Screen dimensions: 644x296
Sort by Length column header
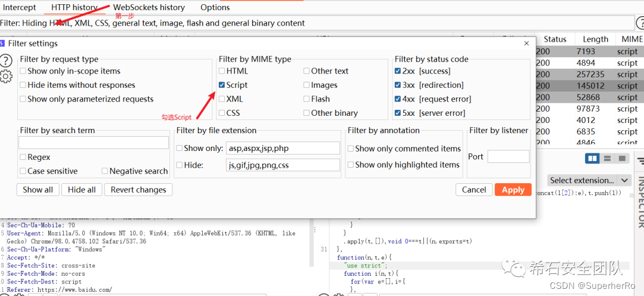click(x=595, y=39)
